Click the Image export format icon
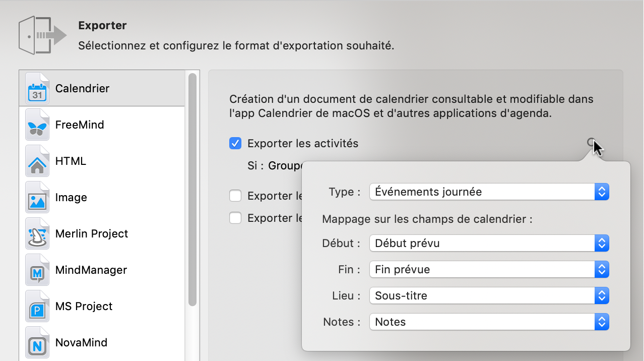 pos(38,197)
